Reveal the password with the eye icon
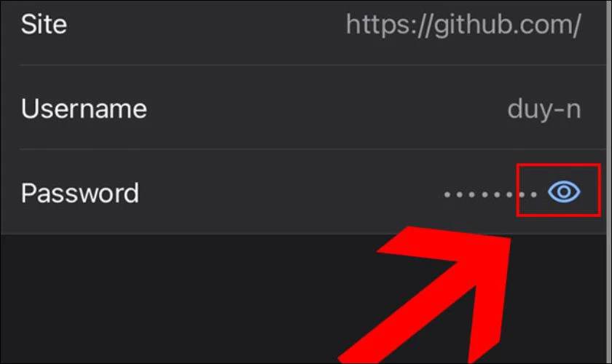612x364 pixels. [564, 191]
